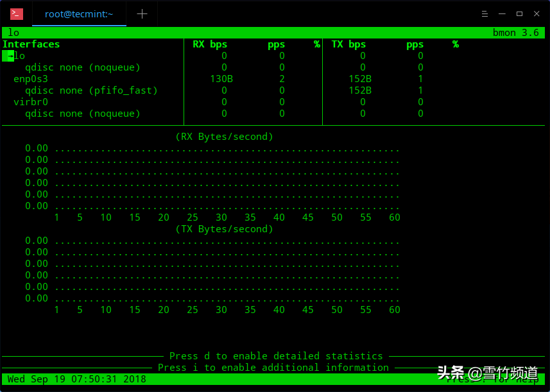This screenshot has height=392, width=550.
Task: Open a new tab with plus button
Action: tap(142, 13)
